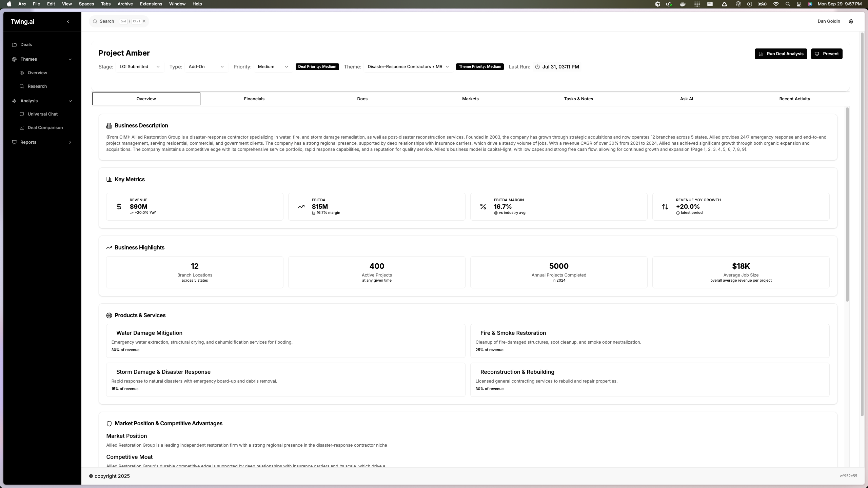This screenshot has width=868, height=488.
Task: Open the Spaces menu in the menu bar
Action: [x=86, y=4]
